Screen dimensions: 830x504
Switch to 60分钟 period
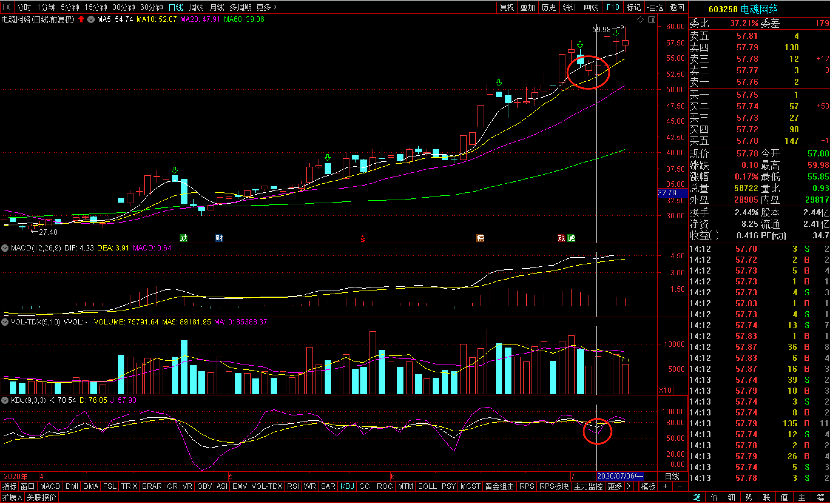coord(152,7)
